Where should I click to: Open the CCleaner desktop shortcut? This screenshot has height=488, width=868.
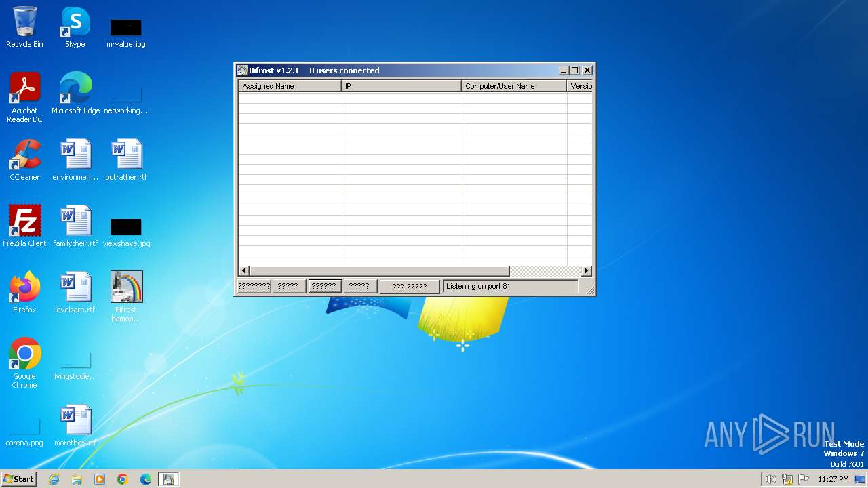click(24, 160)
